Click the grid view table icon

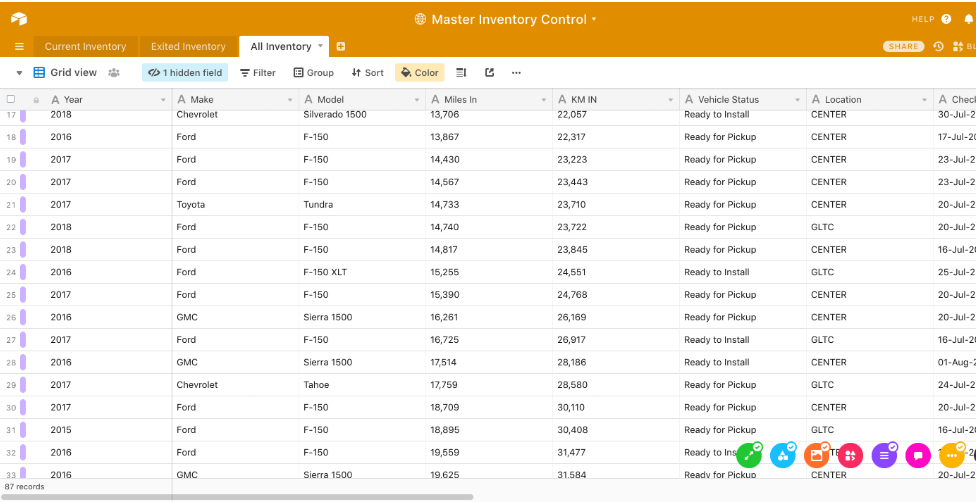click(39, 73)
